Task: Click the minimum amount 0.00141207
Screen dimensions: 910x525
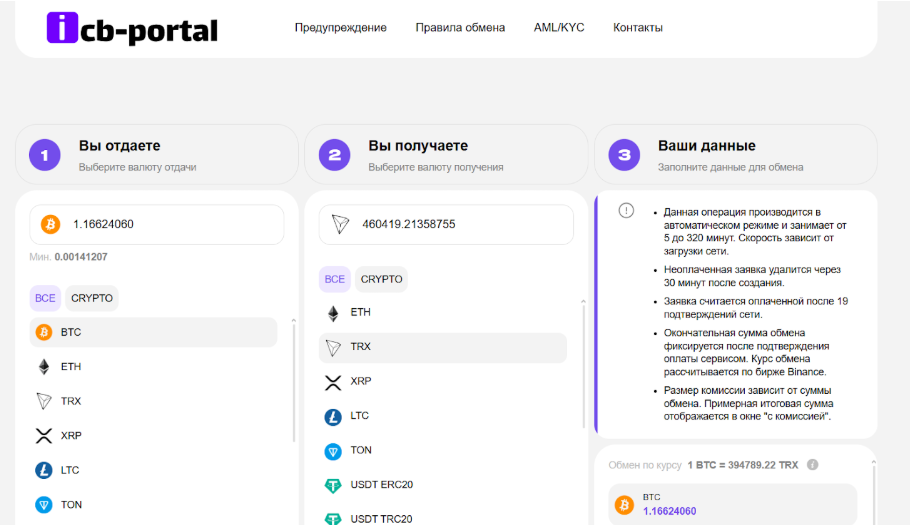Action: 81,257
